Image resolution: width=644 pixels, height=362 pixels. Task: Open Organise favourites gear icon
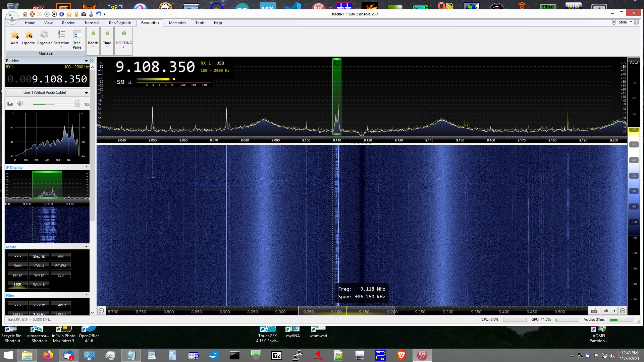point(44,35)
